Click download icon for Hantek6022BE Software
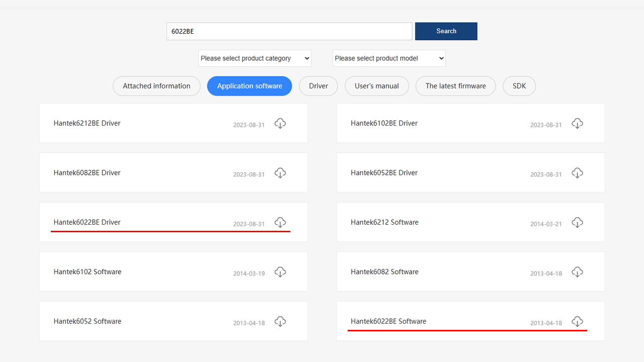This screenshot has width=644, height=362. pyautogui.click(x=578, y=321)
